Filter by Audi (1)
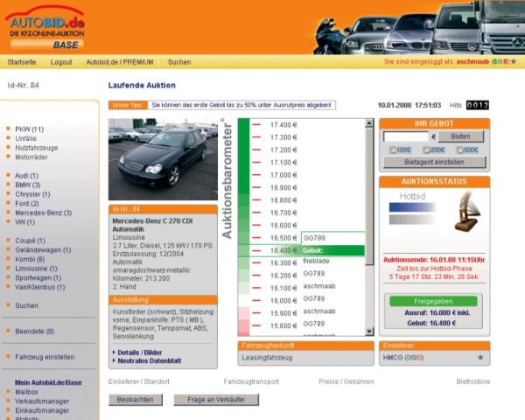This screenshot has width=525, height=420. point(27,176)
